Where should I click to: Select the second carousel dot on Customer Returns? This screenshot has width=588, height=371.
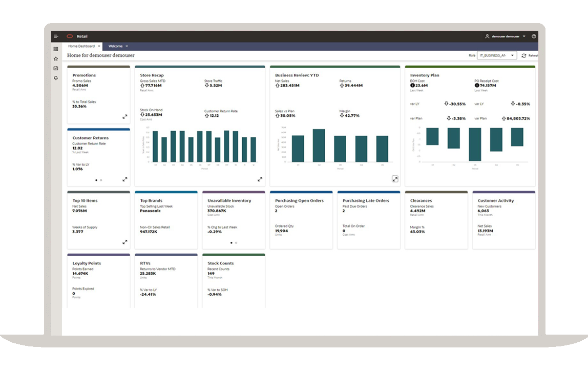tap(100, 180)
